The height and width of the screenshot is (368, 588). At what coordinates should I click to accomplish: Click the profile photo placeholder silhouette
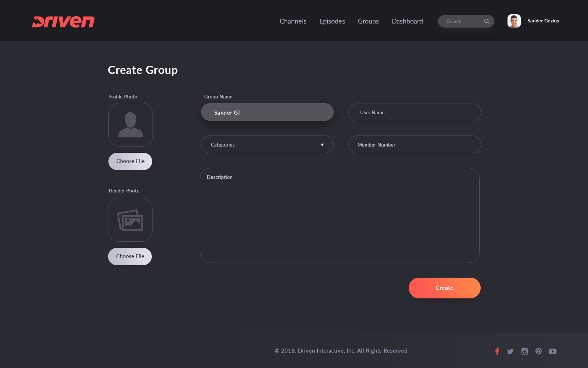coord(130,125)
